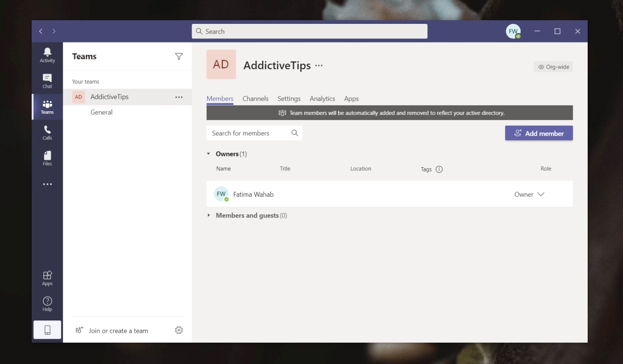Screen dimensions: 623x364
Task: Open Files in the sidebar
Action: (x=47, y=158)
